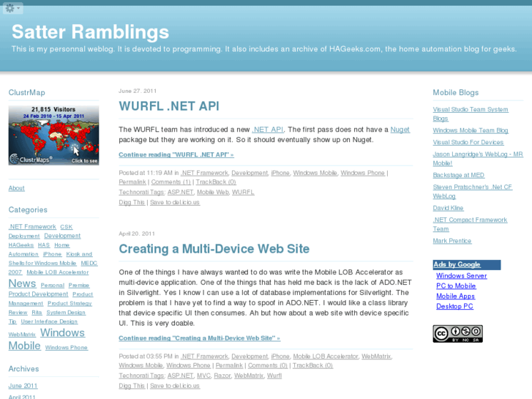Visit Windows Mobile Team Blog

pyautogui.click(x=471, y=130)
